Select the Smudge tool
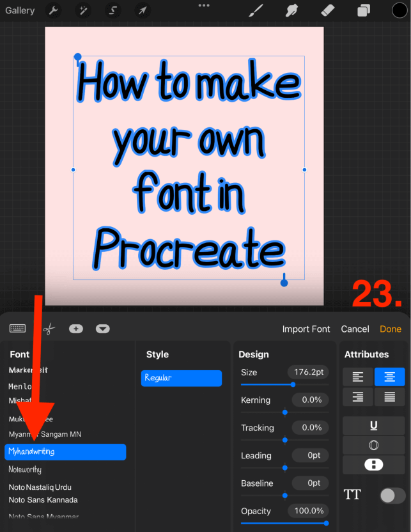This screenshot has height=532, width=411. (291, 10)
